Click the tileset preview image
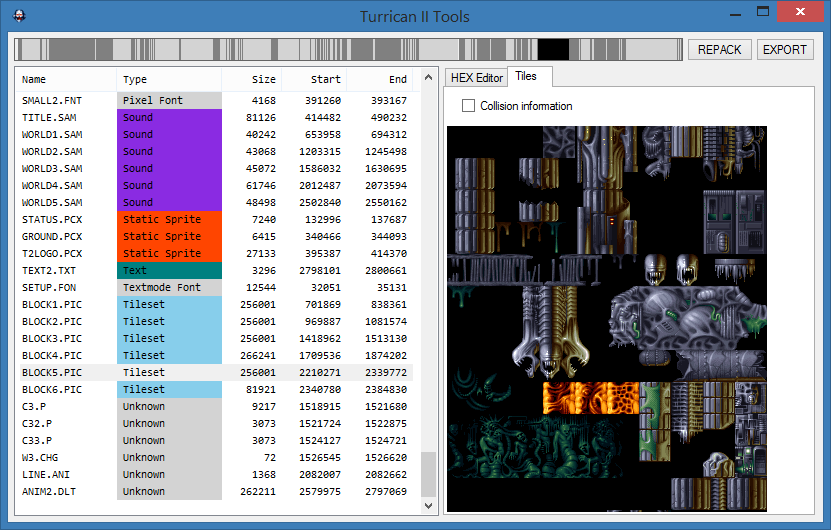 pyautogui.click(x=607, y=319)
